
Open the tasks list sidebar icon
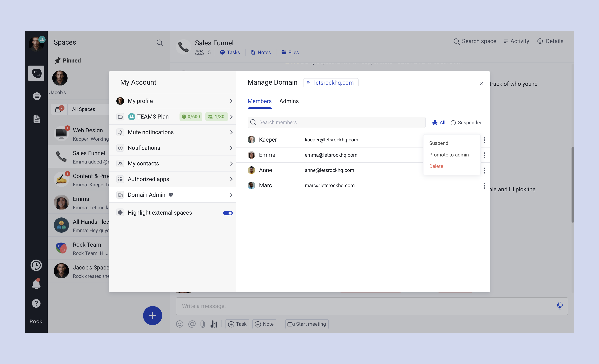36,96
